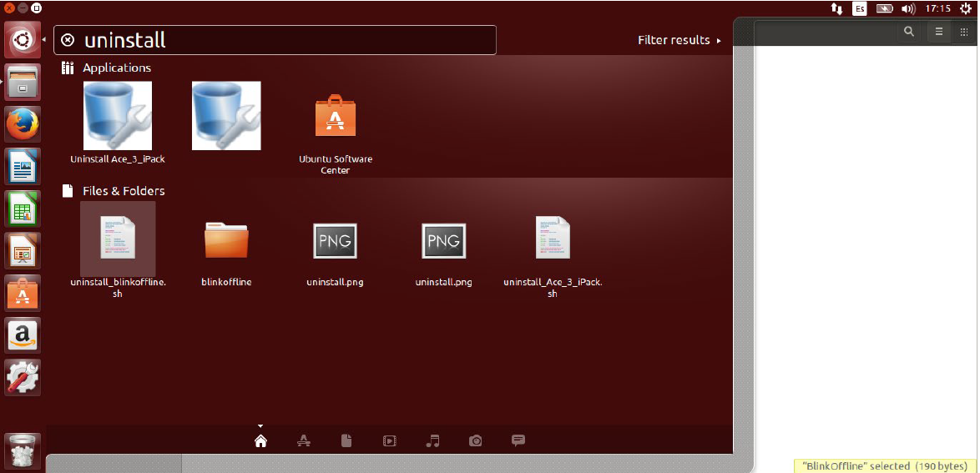Open the Trash in the launcher
Image resolution: width=980 pixels, height=473 pixels.
[23, 450]
